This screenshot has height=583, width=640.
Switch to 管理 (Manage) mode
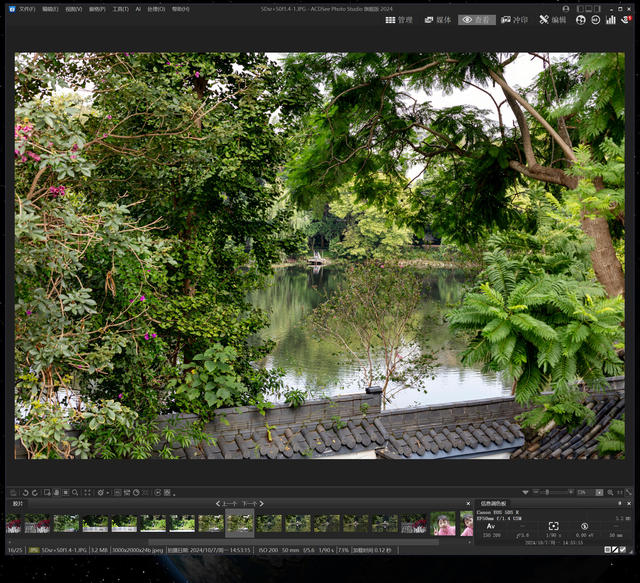(x=398, y=19)
